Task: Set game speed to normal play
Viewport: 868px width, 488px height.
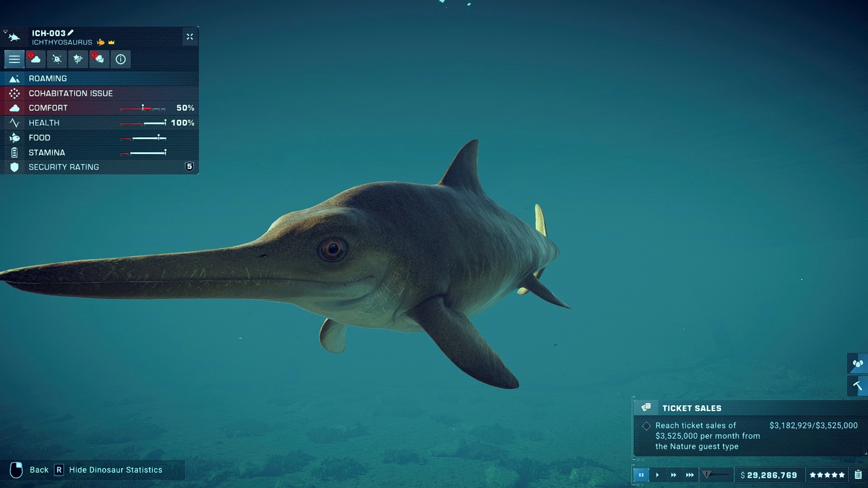Action: pyautogui.click(x=657, y=475)
